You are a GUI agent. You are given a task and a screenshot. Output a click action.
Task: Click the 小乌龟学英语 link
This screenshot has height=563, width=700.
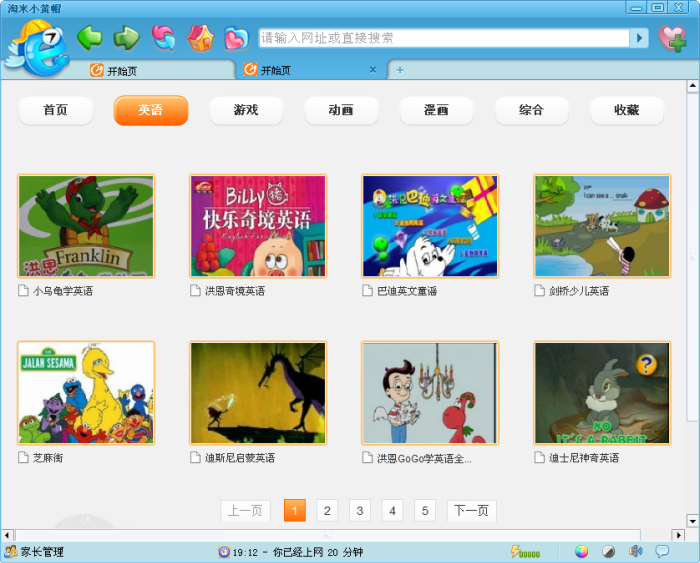[x=63, y=291]
